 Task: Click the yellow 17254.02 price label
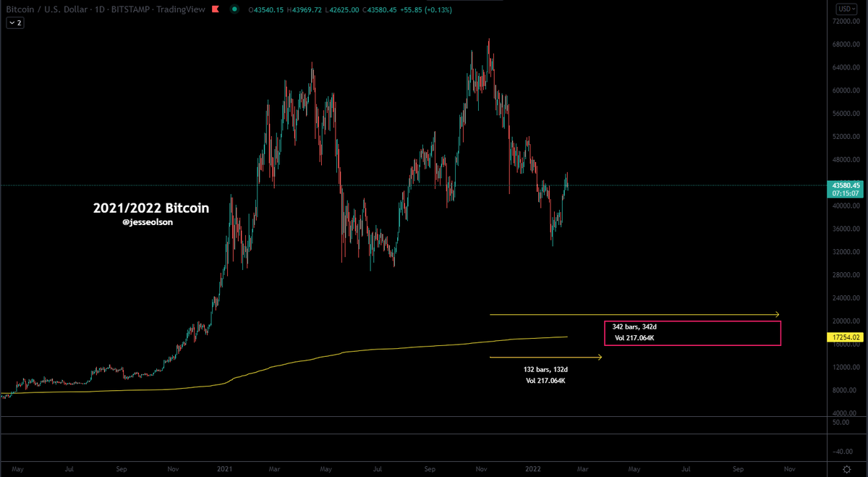(845, 337)
